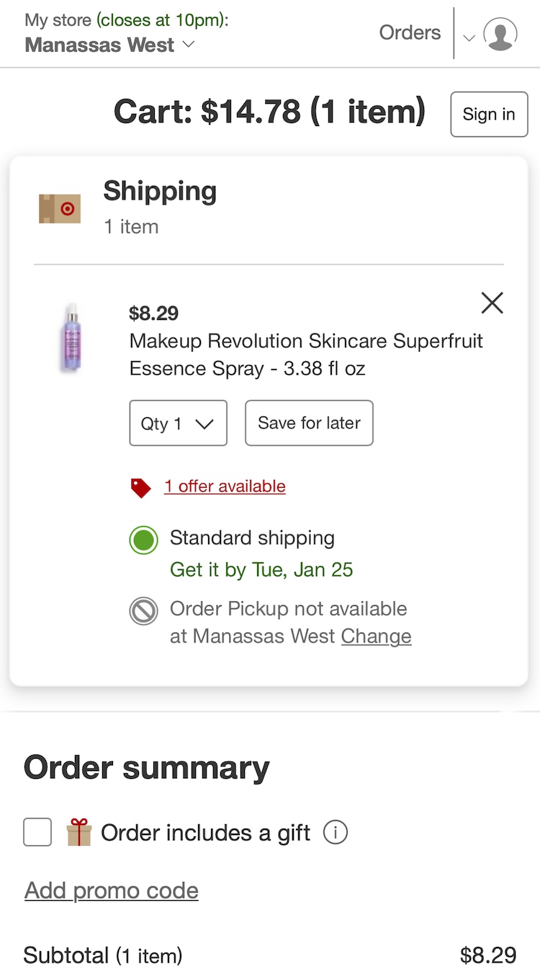540x980 pixels.
Task: Click Change pickup store link
Action: tap(376, 636)
